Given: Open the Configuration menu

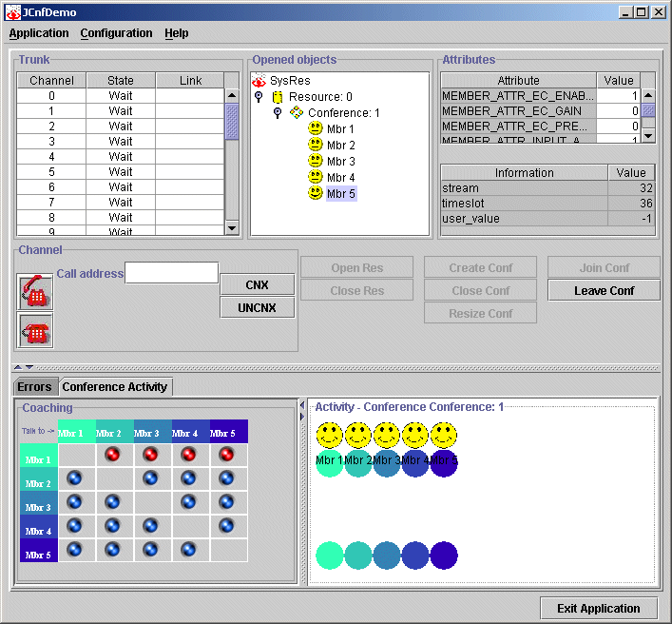Looking at the screenshot, I should point(116,33).
